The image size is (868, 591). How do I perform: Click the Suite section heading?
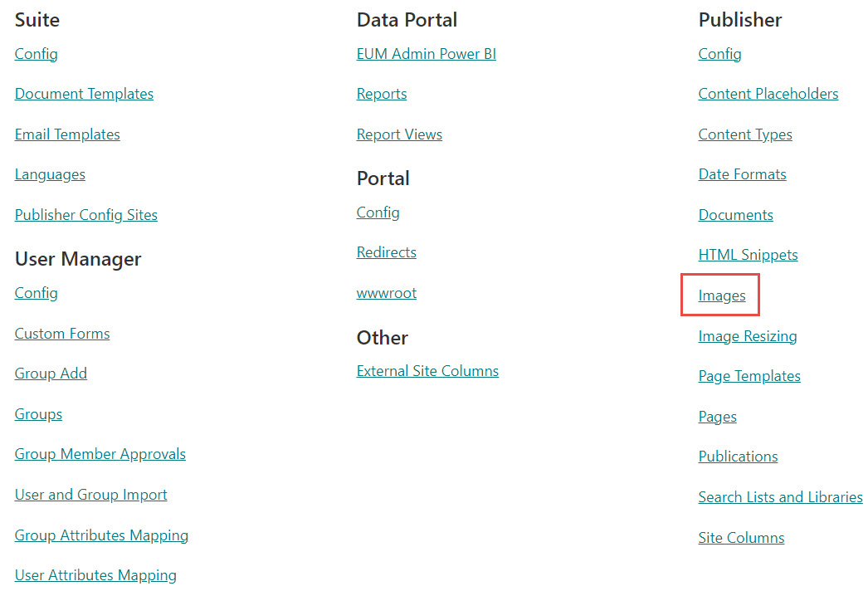pos(37,20)
